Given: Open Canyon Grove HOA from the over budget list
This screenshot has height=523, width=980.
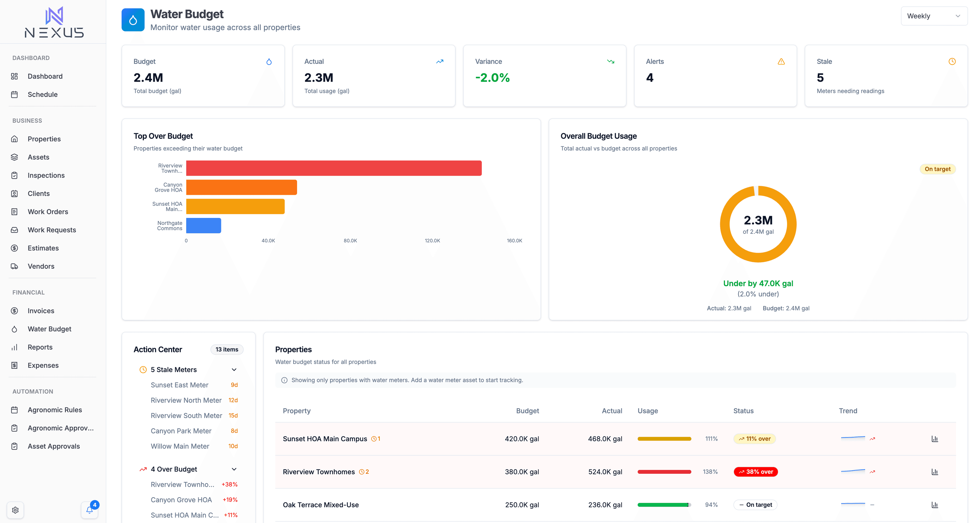Looking at the screenshot, I should point(181,500).
